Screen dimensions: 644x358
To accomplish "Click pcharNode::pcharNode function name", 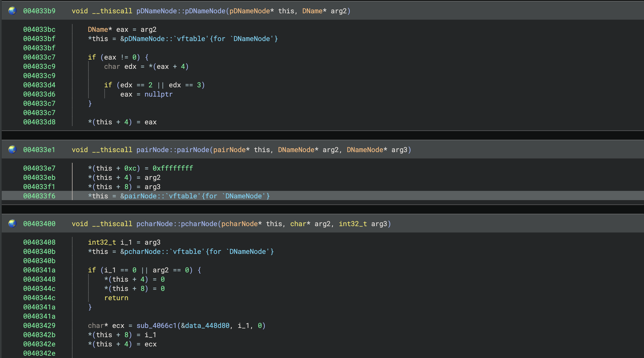I will point(177,224).
